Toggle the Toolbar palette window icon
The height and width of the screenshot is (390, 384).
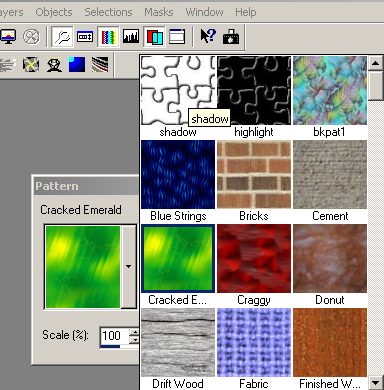177,36
